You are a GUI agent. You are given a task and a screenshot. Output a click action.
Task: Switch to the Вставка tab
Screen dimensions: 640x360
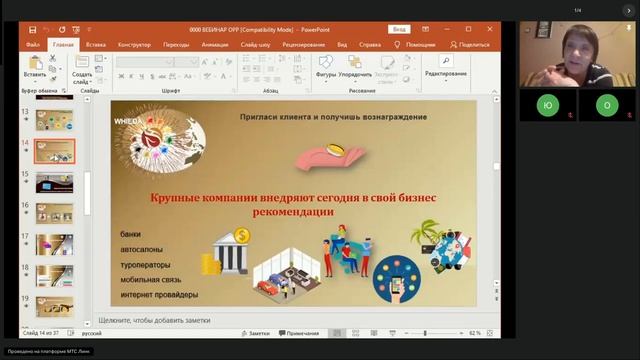[96, 44]
